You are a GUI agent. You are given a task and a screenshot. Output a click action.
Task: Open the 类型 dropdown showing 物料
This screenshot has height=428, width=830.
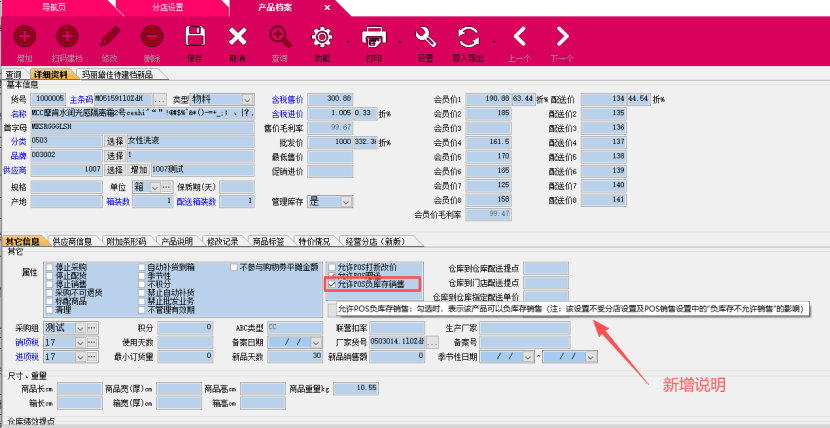[248, 99]
